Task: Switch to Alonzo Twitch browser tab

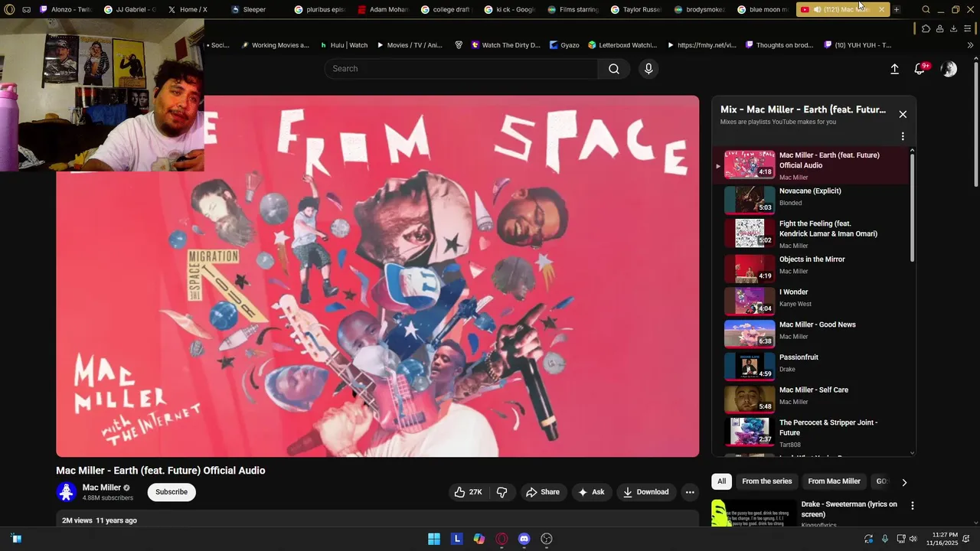Action: pos(65,9)
